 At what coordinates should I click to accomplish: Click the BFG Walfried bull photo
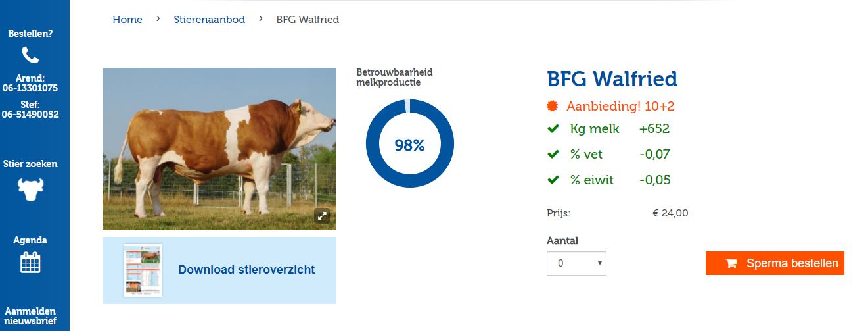pos(219,149)
